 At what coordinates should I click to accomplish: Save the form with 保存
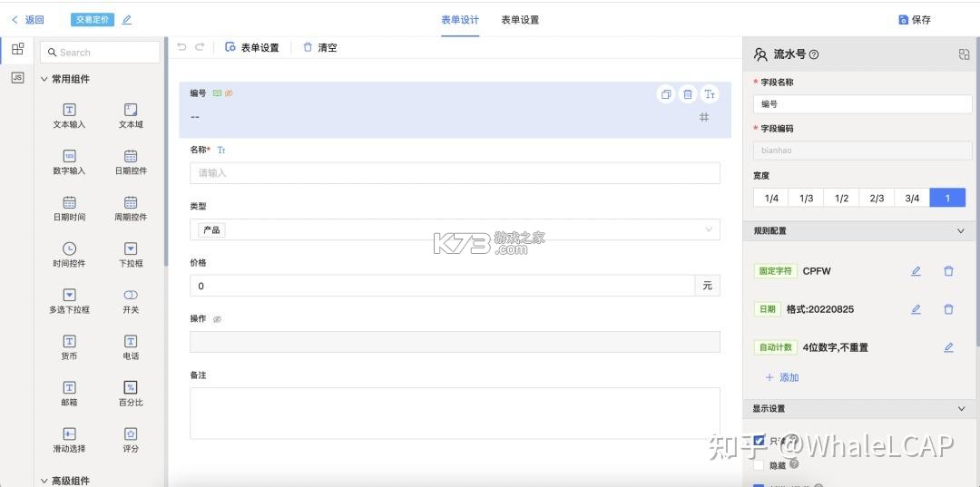[x=915, y=19]
